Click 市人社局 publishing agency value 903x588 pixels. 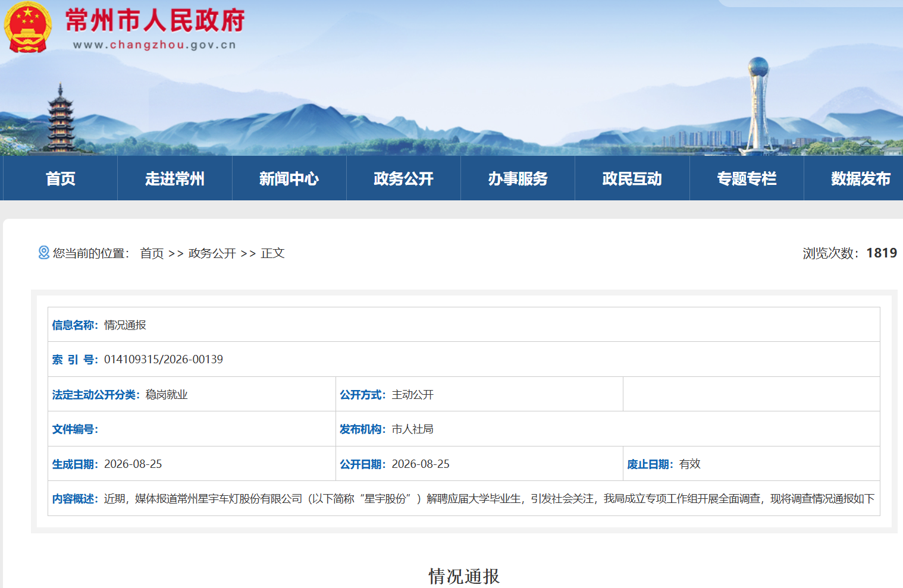[413, 429]
